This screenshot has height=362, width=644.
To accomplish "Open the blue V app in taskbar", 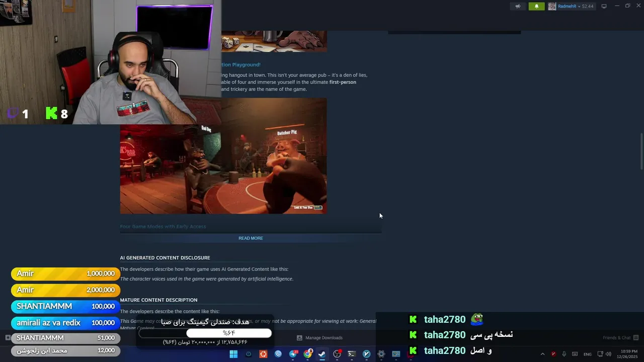I will click(366, 354).
